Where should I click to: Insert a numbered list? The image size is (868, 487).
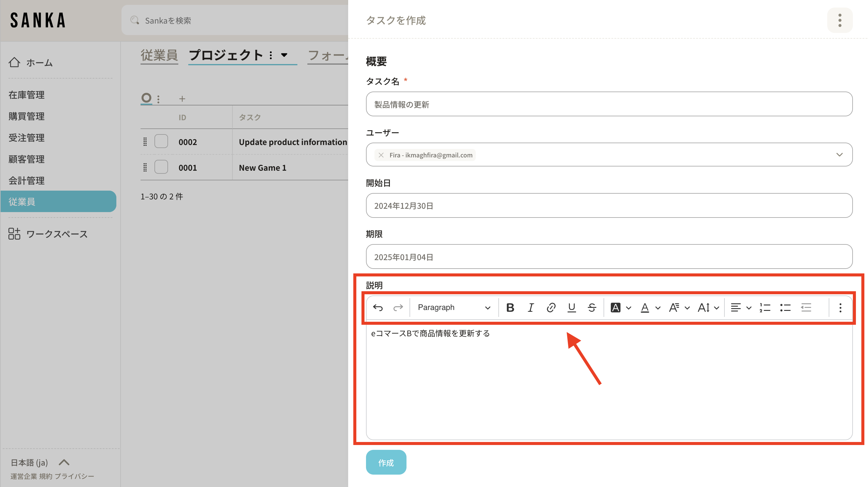point(765,308)
